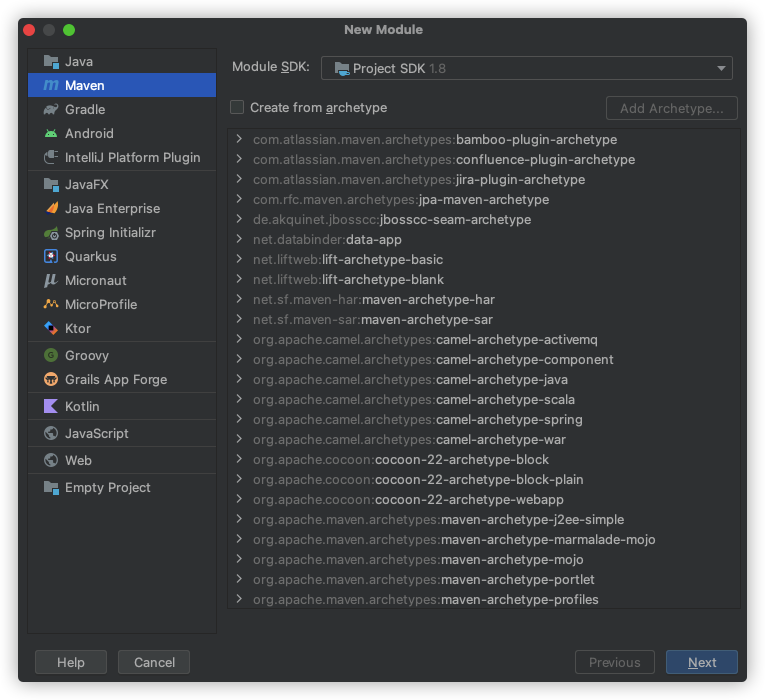Select cocoon-22-archetype-block-plain row text

pyautogui.click(x=418, y=480)
